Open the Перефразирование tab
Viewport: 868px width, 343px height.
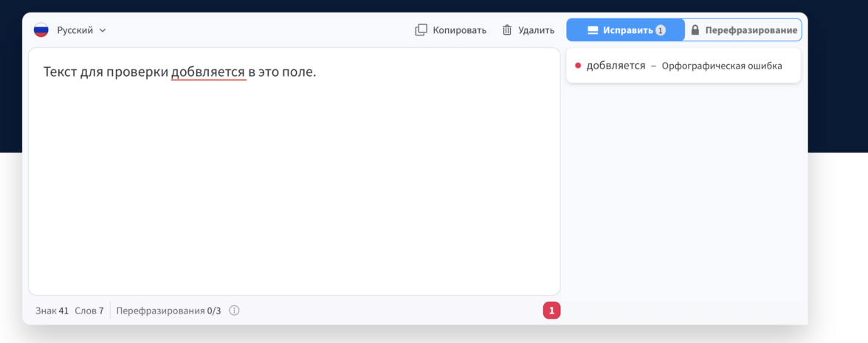click(743, 30)
